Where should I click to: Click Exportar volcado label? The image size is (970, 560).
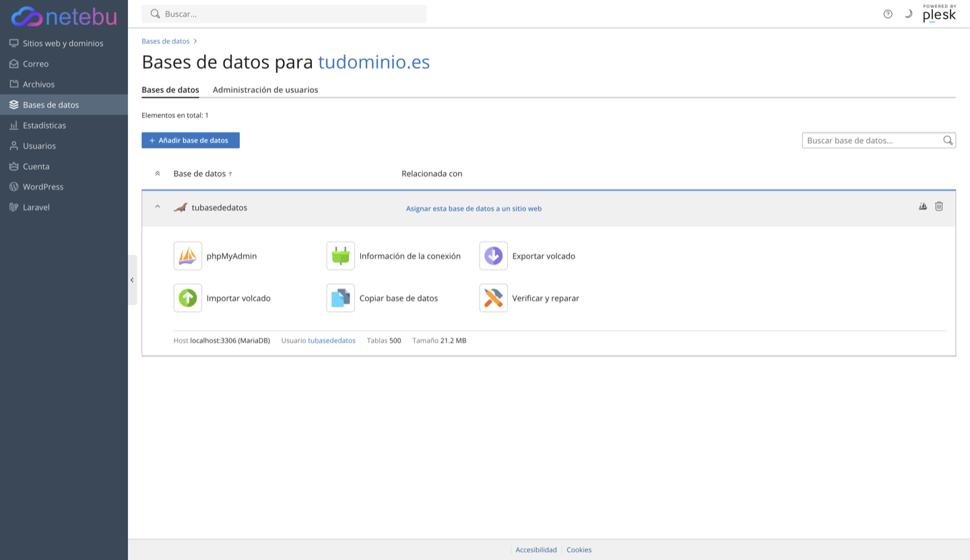pos(544,256)
